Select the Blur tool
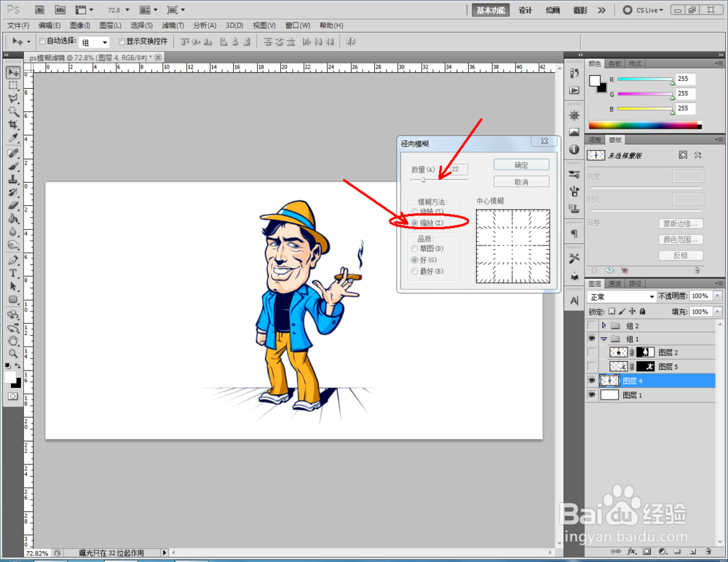 coord(13,231)
